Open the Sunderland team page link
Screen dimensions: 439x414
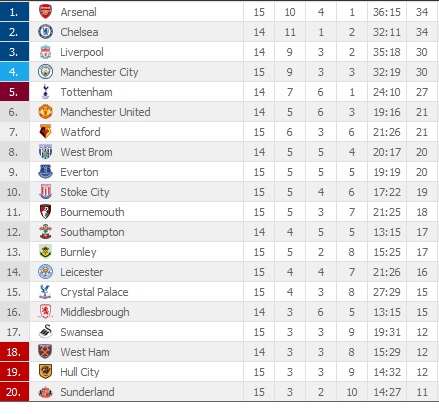point(87,392)
